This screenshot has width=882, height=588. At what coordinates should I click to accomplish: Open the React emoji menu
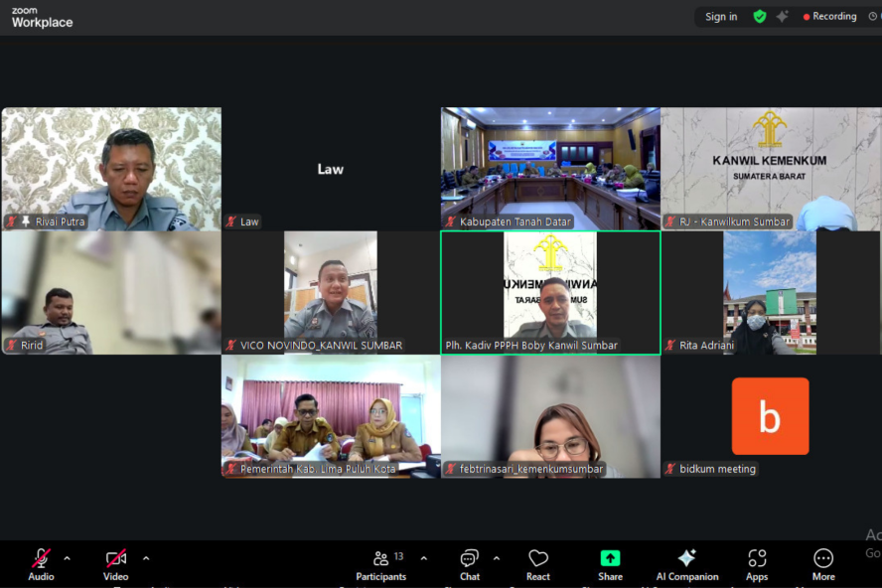tap(538, 564)
